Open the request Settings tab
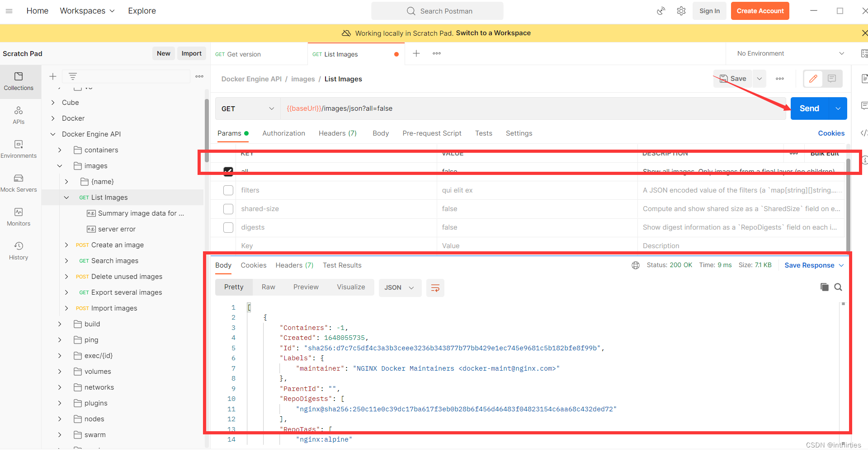 tap(519, 133)
